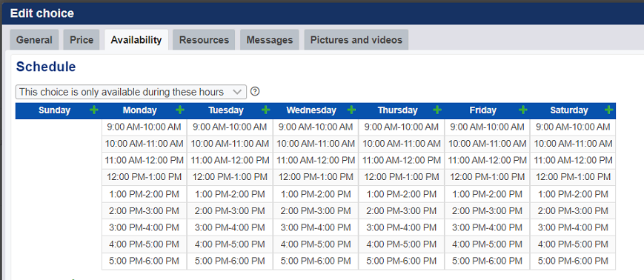Select Saturday 12:00 PM-1:00 PM slot
This screenshot has height=280, width=644.
click(x=573, y=177)
